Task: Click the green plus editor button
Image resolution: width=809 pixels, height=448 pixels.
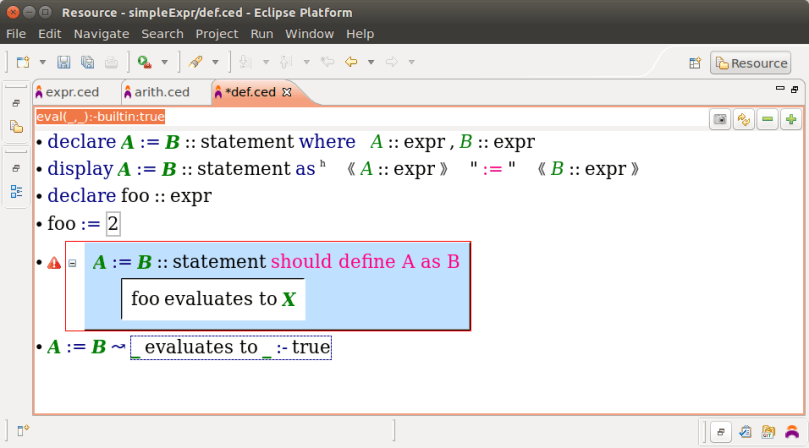Action: coord(791,119)
